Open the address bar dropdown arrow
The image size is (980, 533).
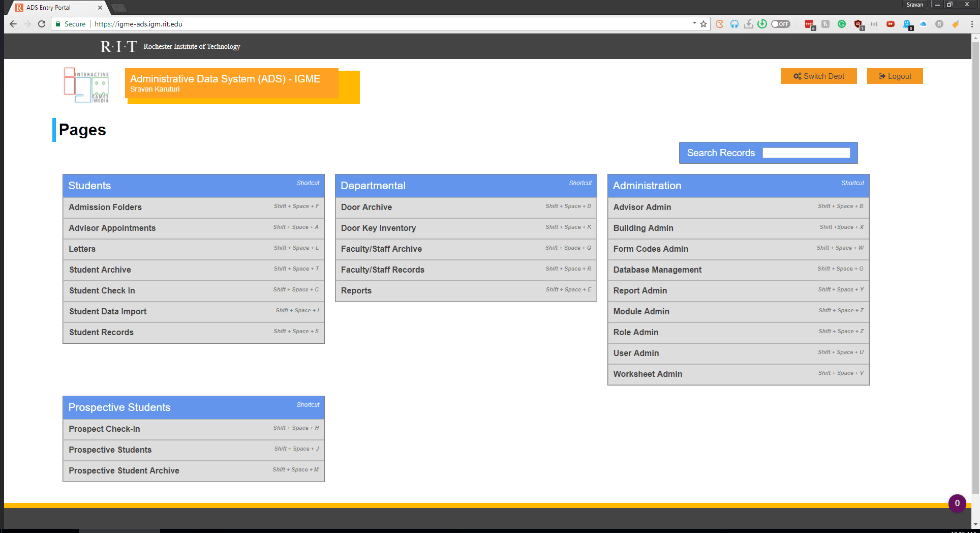pos(694,23)
